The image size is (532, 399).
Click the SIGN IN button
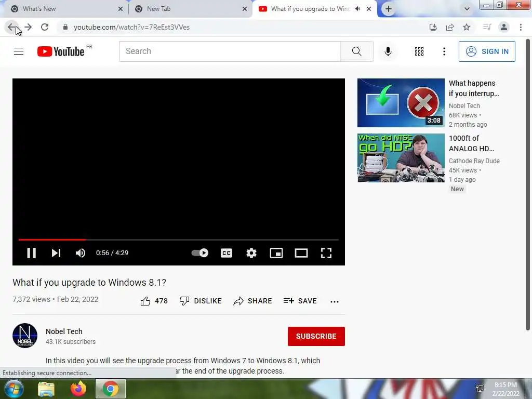[x=487, y=51]
